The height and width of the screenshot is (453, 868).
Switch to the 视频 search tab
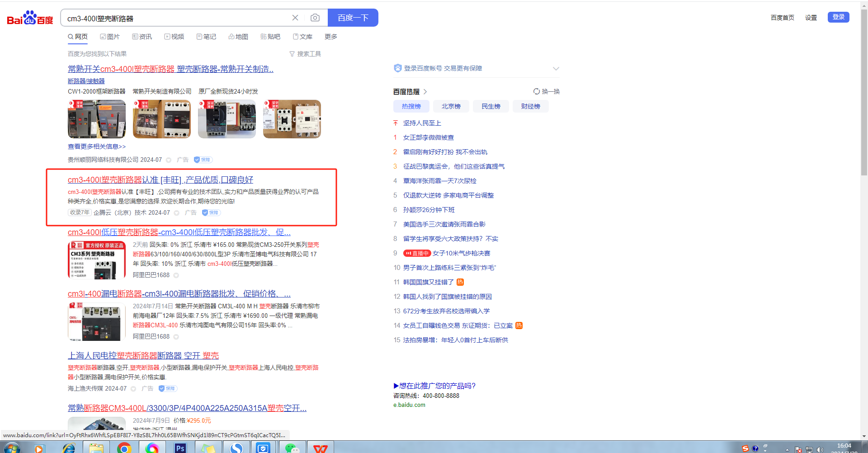[x=174, y=37]
